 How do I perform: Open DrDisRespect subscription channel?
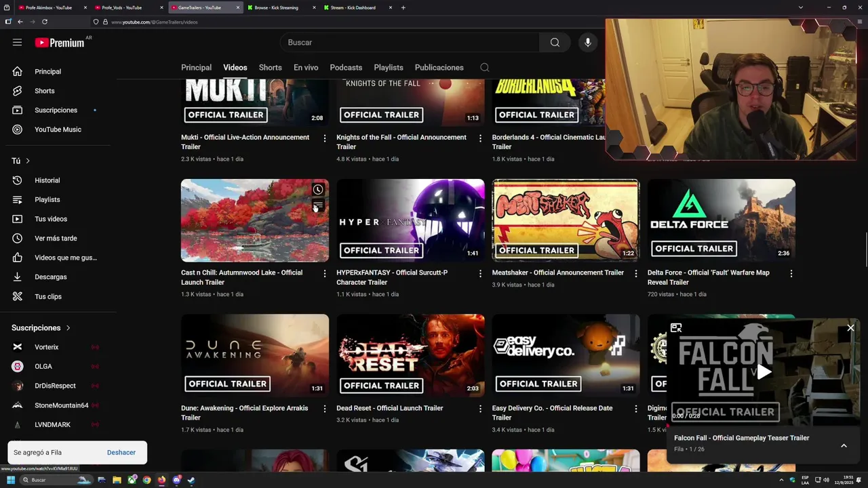pos(56,386)
